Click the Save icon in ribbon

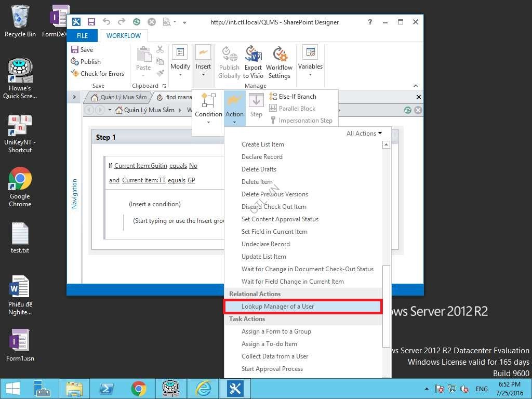pos(75,50)
